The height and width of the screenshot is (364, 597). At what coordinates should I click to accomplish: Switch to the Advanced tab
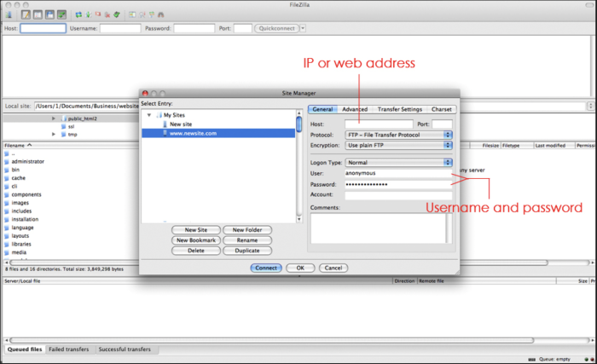tap(355, 109)
